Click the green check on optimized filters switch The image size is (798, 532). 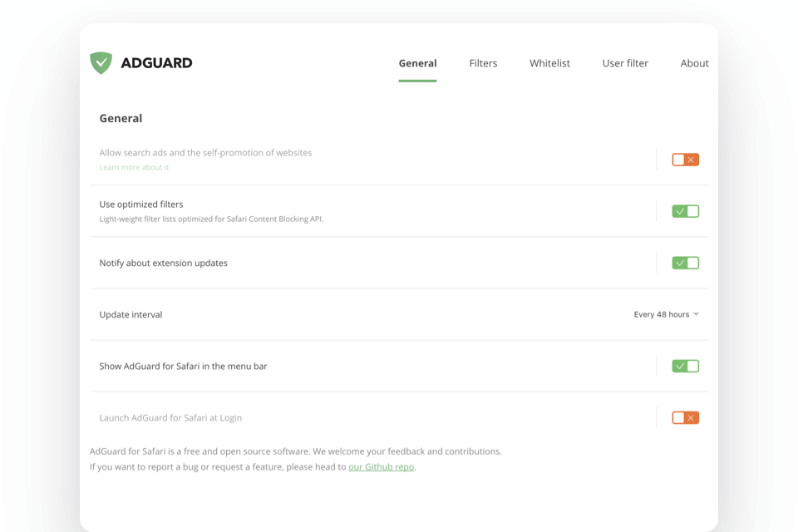click(680, 210)
